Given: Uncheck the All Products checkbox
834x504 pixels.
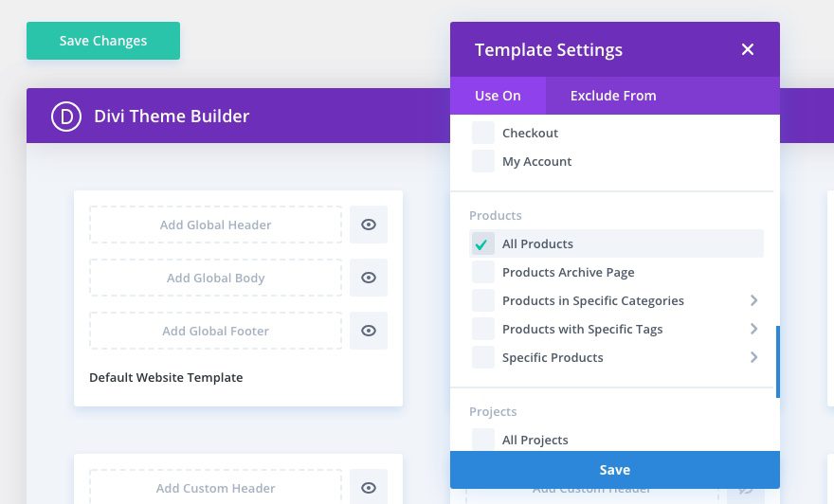Looking at the screenshot, I should (x=483, y=243).
